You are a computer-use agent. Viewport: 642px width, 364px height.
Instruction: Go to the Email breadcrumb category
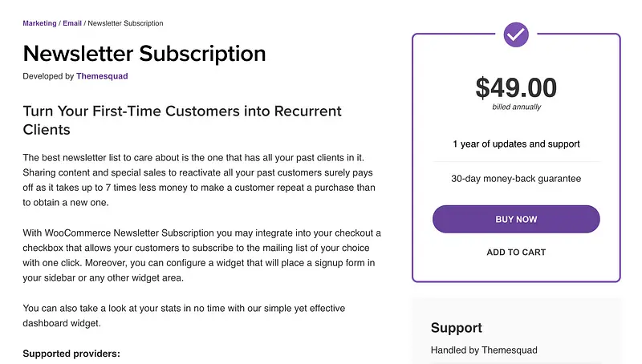tap(72, 24)
